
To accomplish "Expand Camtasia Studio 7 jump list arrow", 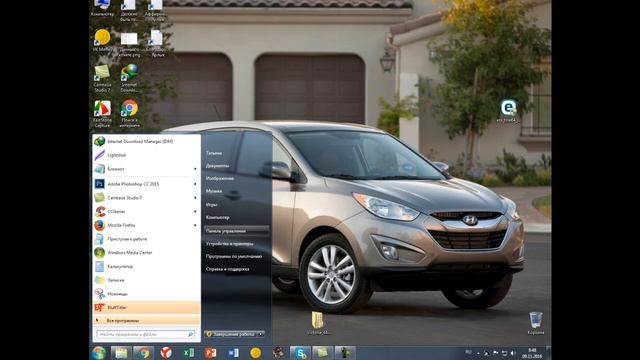I will click(195, 198).
